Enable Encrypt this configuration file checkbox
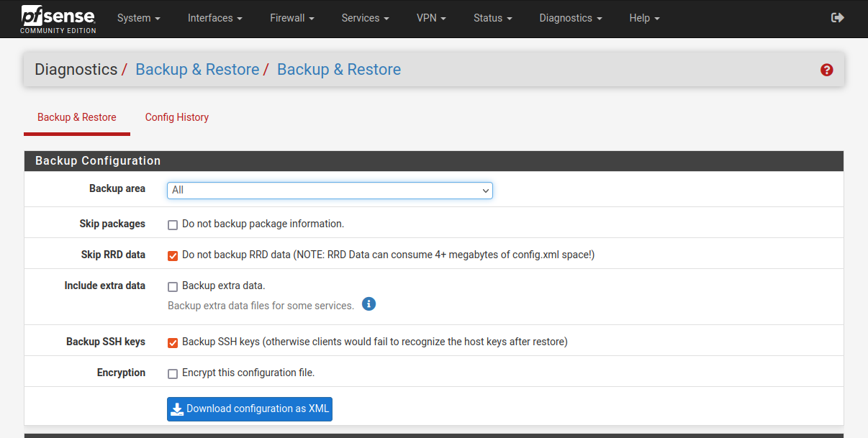The image size is (868, 438). coord(173,373)
